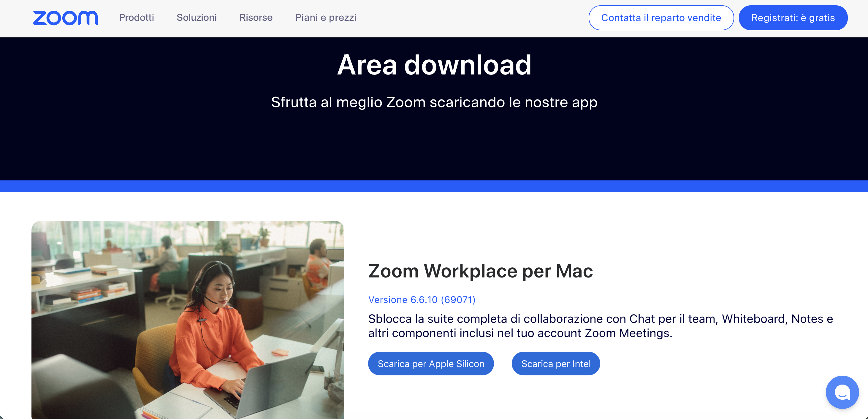Expand the Risorse navigation menu
This screenshot has height=419, width=868.
(x=256, y=18)
